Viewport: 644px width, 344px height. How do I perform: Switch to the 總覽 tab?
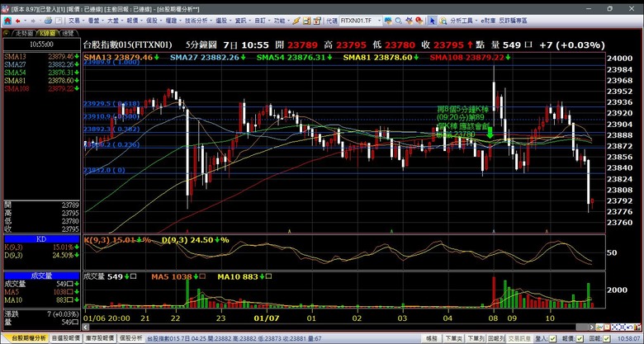point(69,33)
